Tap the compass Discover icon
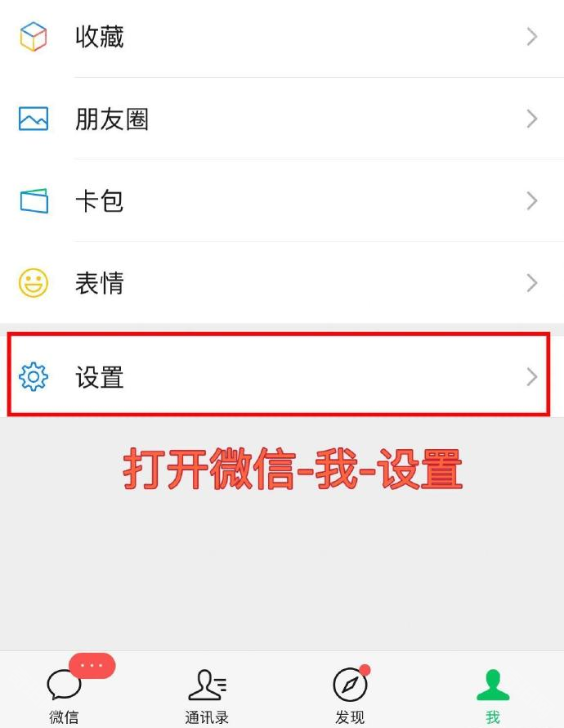 tap(350, 685)
